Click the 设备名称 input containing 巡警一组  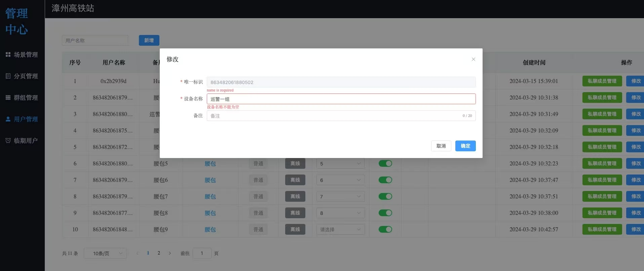tap(341, 99)
